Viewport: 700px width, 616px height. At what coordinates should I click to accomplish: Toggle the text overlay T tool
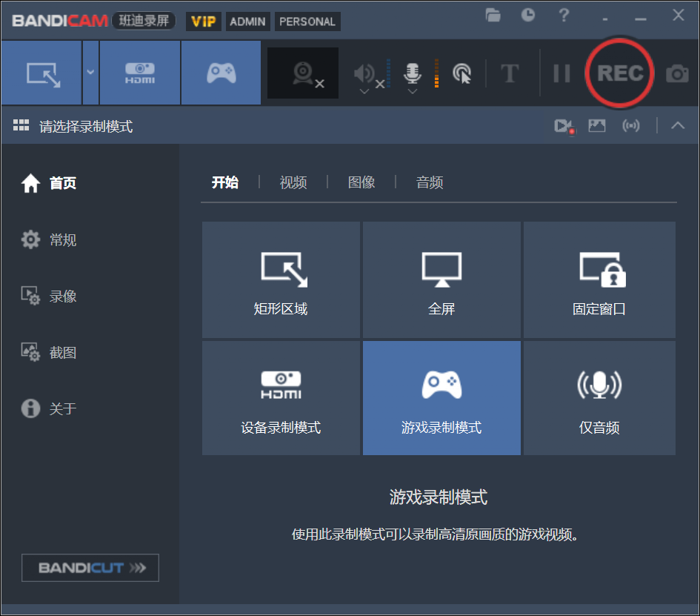[510, 73]
